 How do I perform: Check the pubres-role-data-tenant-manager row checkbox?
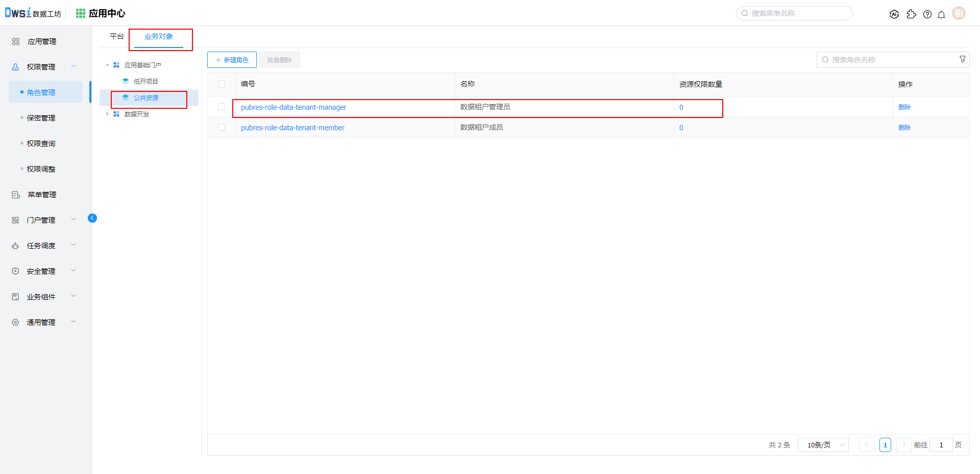[x=222, y=107]
